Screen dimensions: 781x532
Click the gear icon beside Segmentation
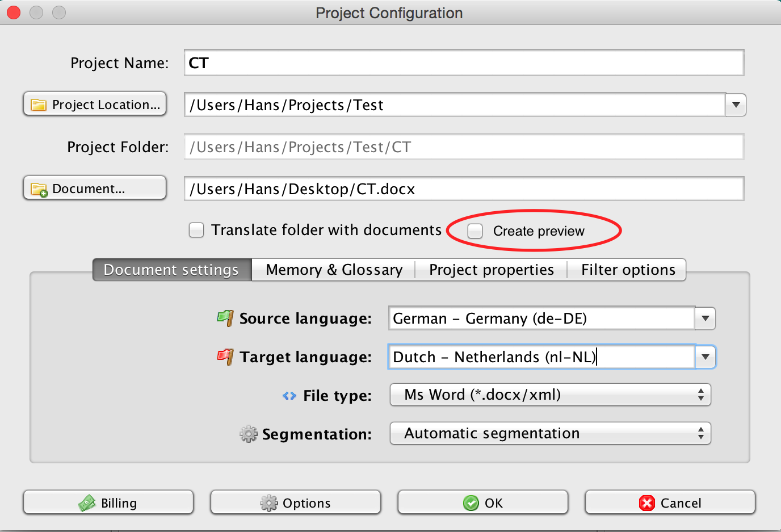tap(248, 434)
